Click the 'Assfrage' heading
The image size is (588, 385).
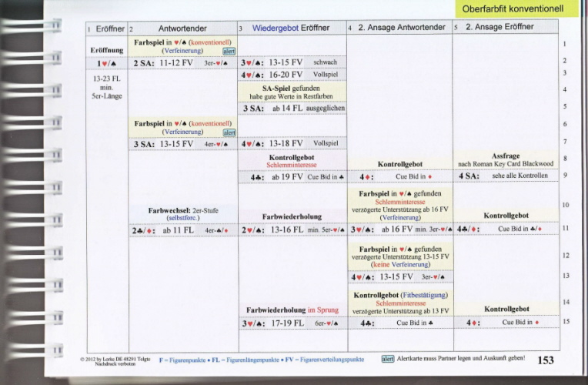click(x=506, y=156)
